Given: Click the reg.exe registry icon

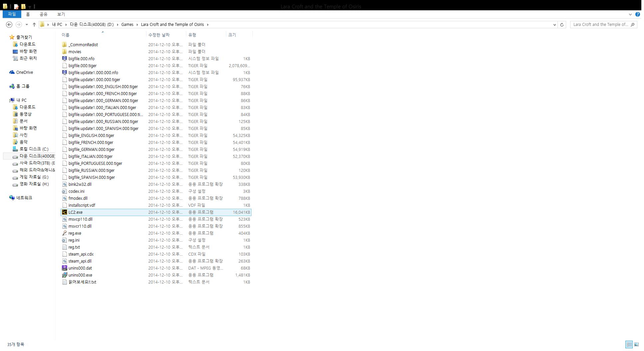Looking at the screenshot, I should 65,233.
